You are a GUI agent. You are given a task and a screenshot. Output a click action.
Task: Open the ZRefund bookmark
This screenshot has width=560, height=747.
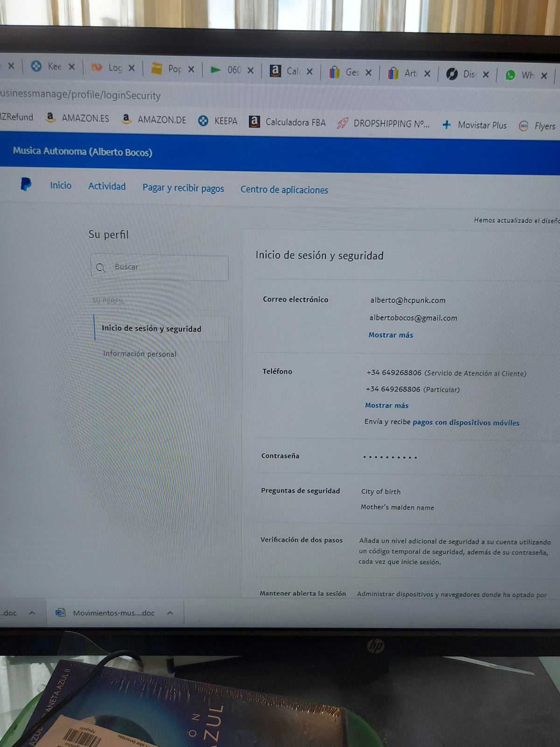point(17,117)
